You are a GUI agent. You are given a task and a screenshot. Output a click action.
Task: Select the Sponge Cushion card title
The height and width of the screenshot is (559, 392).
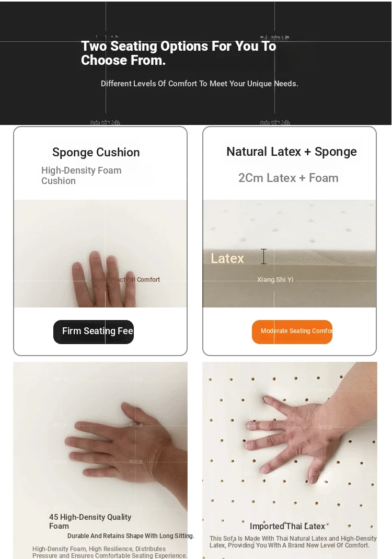tap(96, 152)
